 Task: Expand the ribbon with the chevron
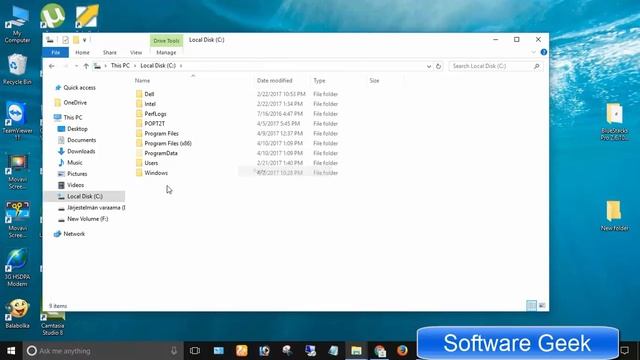tap(533, 52)
